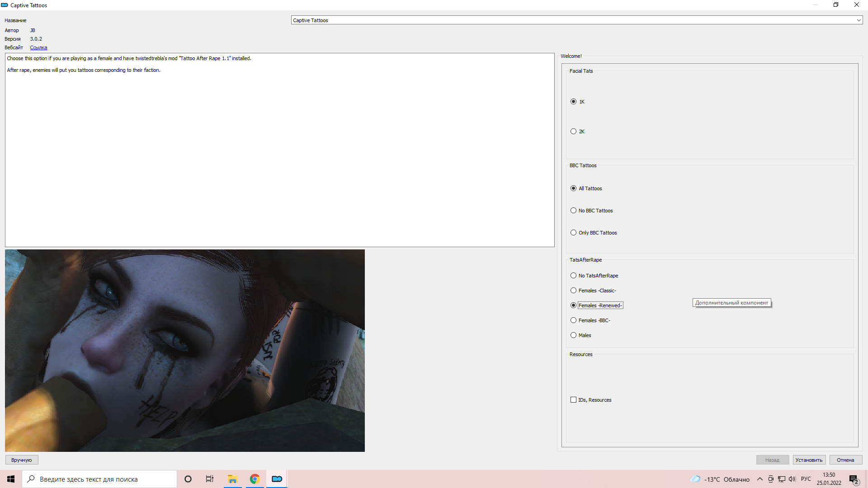Click the Вручную manual button
Viewport: 868px width, 488px height.
[x=22, y=460]
